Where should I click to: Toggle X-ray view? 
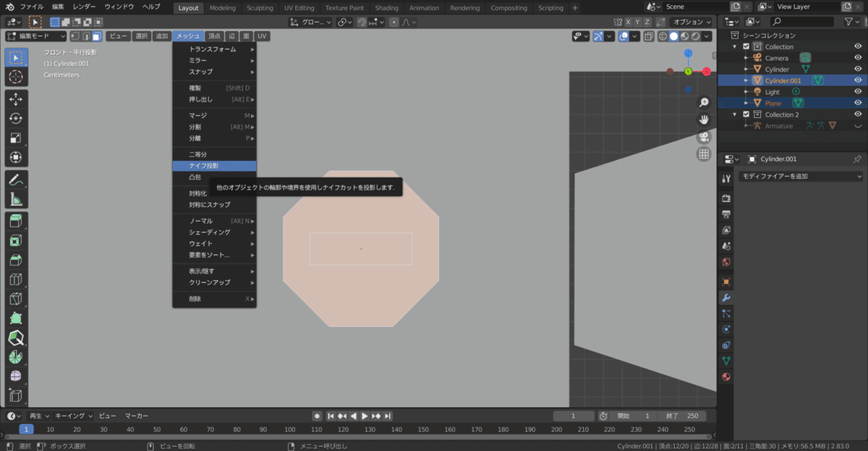coord(649,36)
